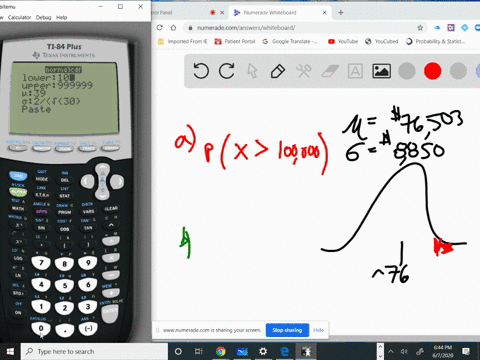Click the calculator 7 key

click(41, 263)
